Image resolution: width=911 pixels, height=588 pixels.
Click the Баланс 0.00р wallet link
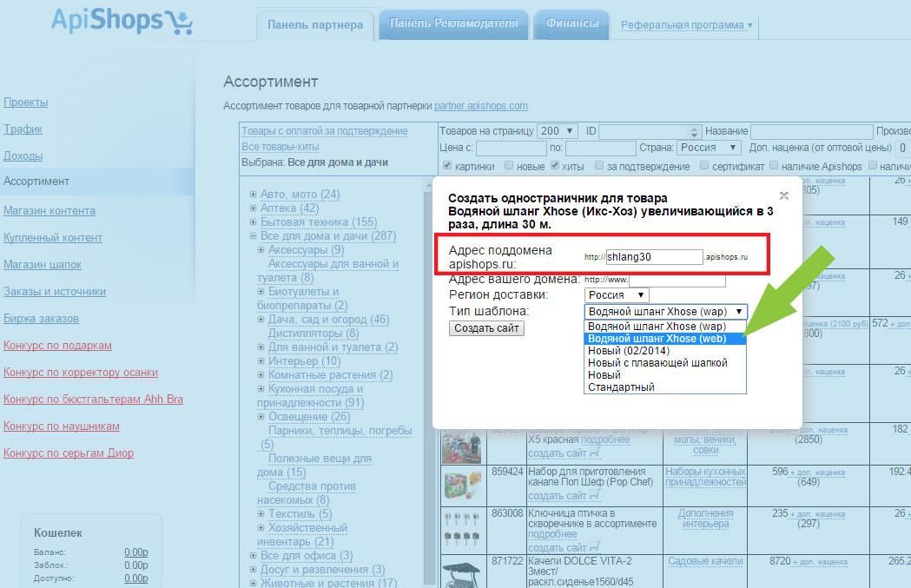(x=136, y=552)
